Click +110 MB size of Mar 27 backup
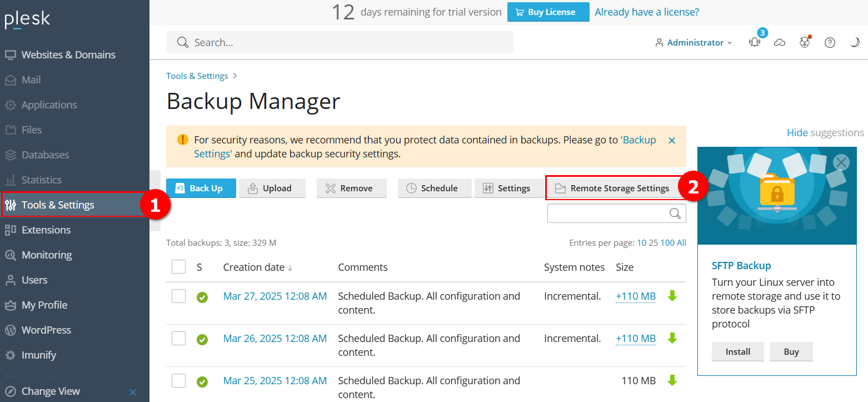Viewport: 868px width, 402px height. 636,296
